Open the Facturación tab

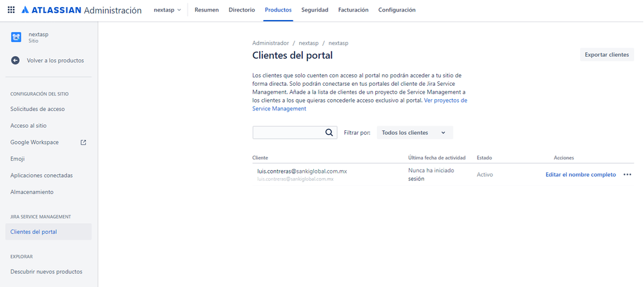[x=353, y=10]
